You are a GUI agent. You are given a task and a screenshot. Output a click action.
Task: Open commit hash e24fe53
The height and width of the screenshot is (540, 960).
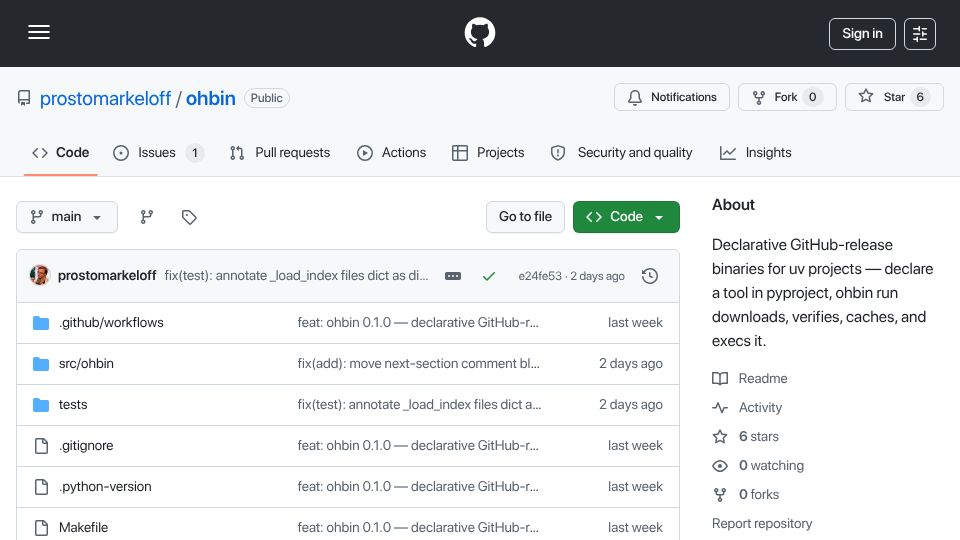(540, 276)
